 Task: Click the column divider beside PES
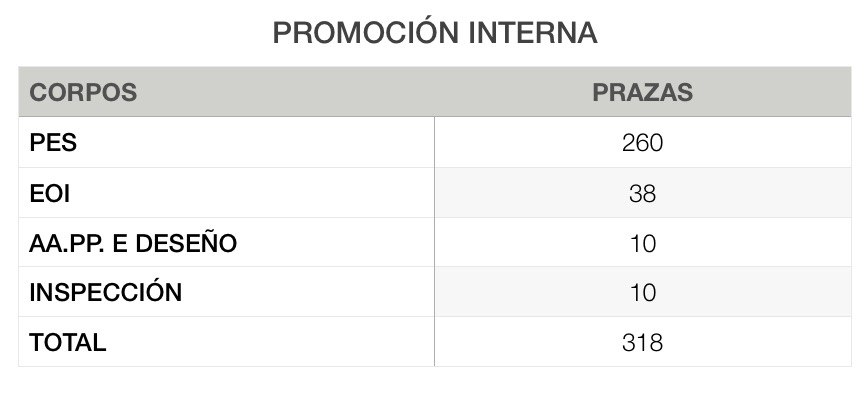coord(435,142)
